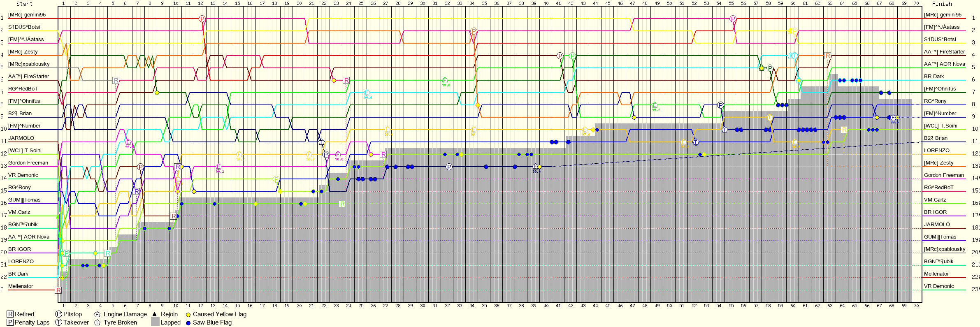Screen dimensions: 980x327
Task: Click the Takeover 'T' legend icon
Action: pyautogui.click(x=59, y=322)
